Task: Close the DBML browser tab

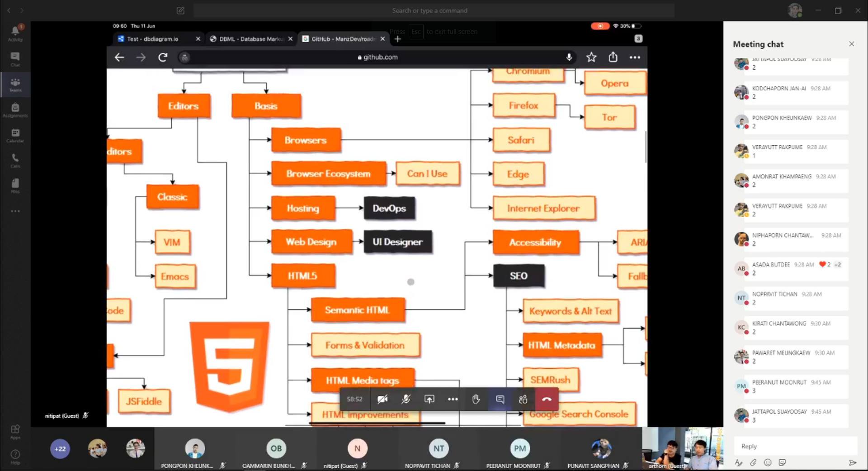Action: pyautogui.click(x=290, y=39)
